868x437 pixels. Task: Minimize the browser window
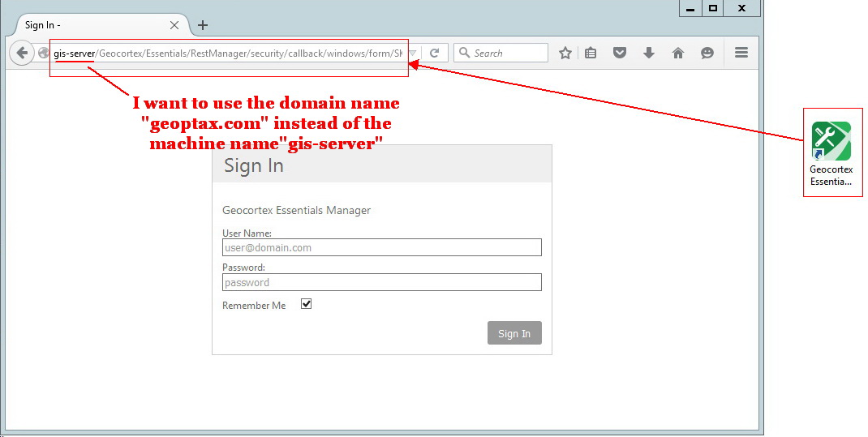click(690, 9)
